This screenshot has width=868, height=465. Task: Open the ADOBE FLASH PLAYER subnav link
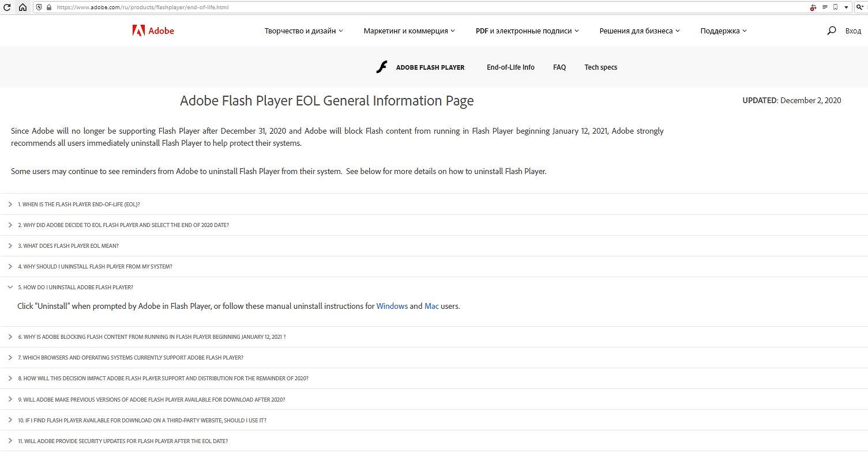(x=430, y=67)
